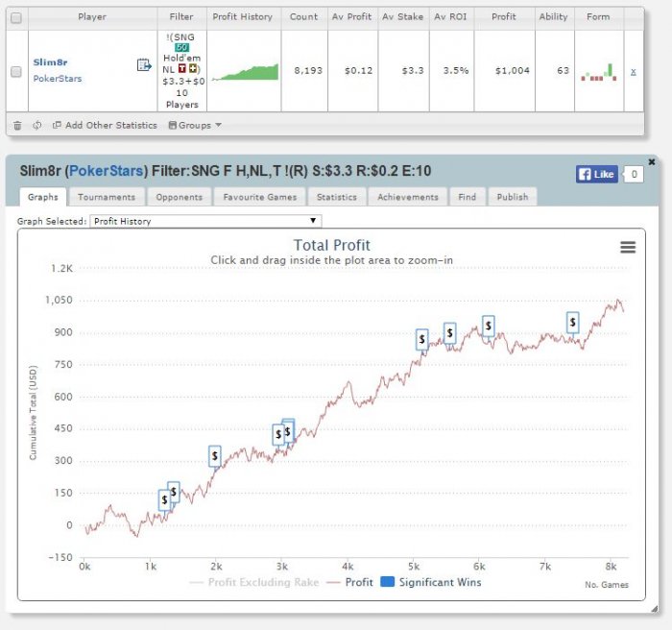
Task: Sort by the Count column header
Action: pos(303,16)
